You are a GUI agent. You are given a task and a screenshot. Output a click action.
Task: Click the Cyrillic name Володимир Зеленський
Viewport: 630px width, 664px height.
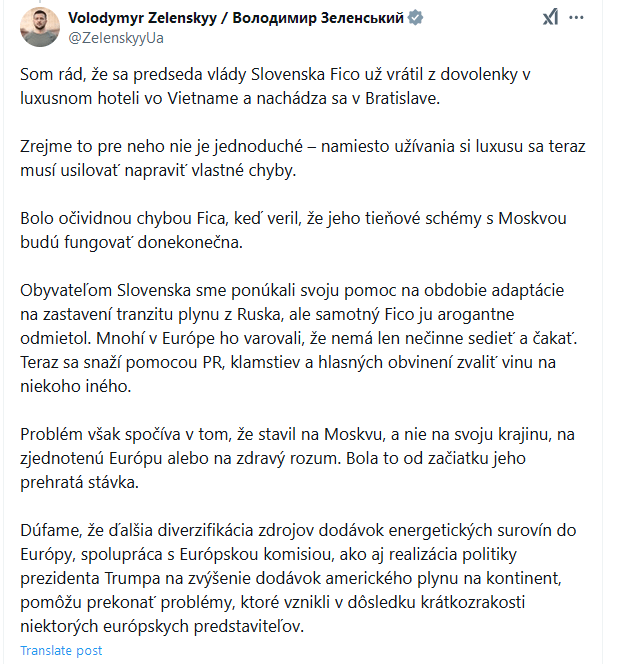(318, 18)
